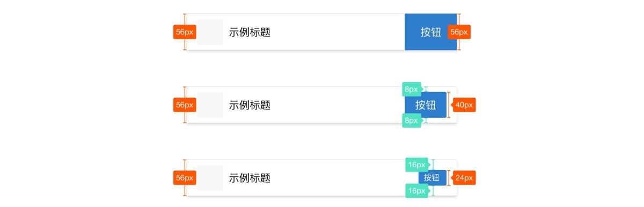Click empty area of the top list row
Screen dimensions: 644x207
(x=338, y=32)
